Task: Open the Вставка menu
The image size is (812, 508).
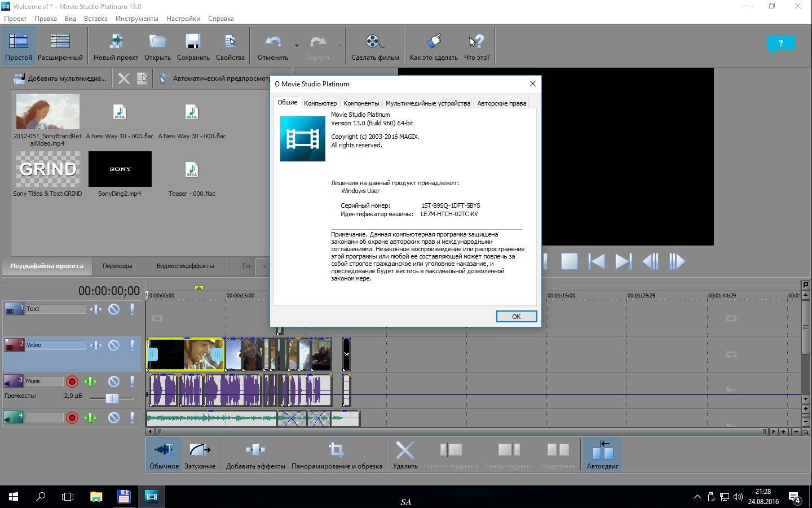Action: (96, 18)
